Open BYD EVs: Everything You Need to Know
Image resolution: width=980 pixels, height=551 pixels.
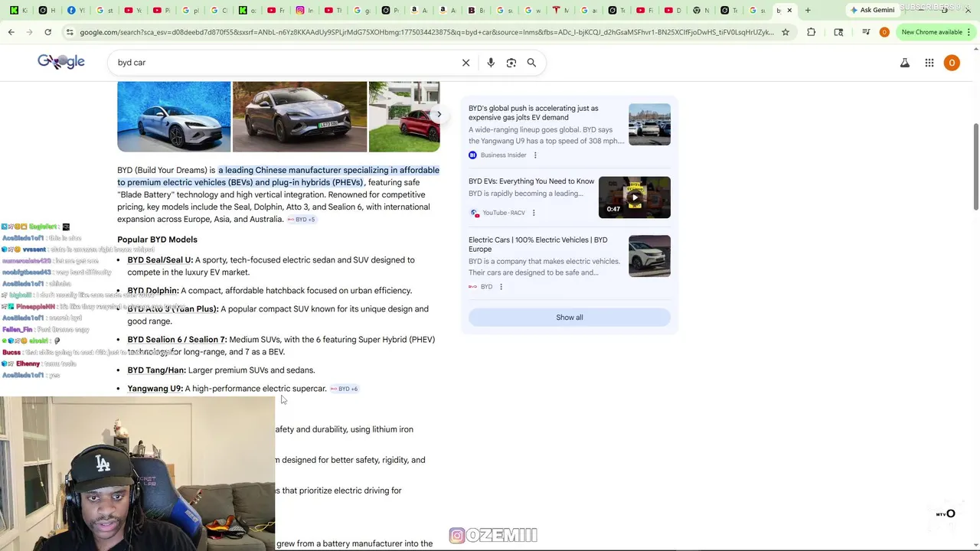[x=531, y=181]
